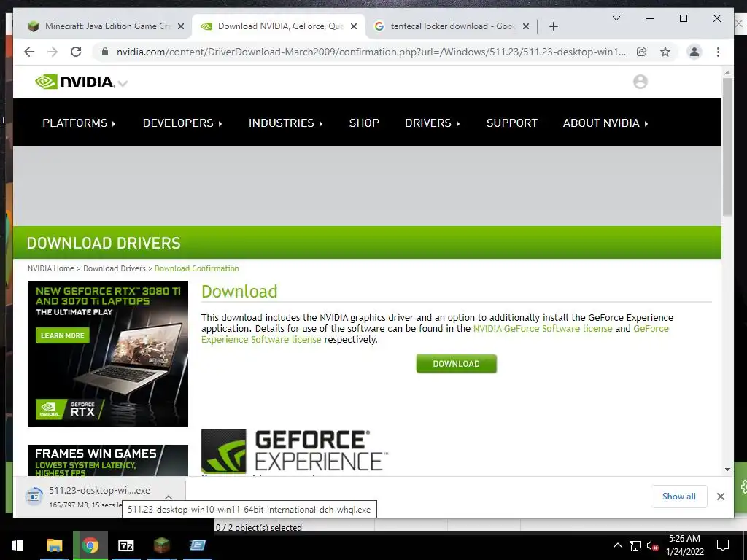747x560 pixels.
Task: Go to NVIDIA Home breadcrumb
Action: (x=51, y=268)
